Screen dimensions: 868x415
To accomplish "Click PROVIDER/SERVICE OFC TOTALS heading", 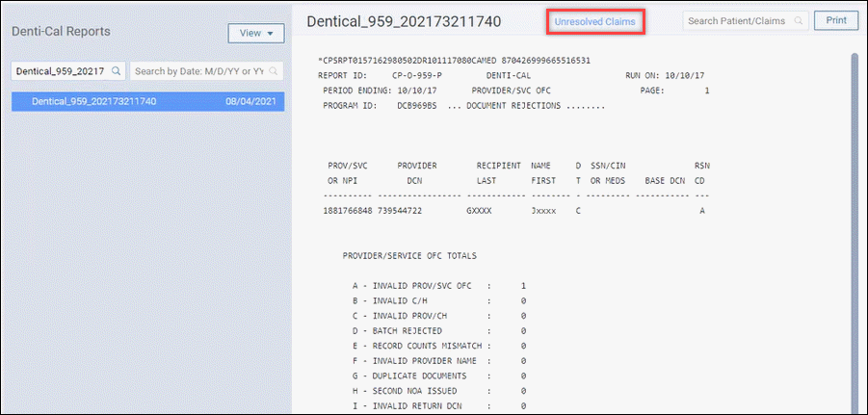I will tap(409, 255).
